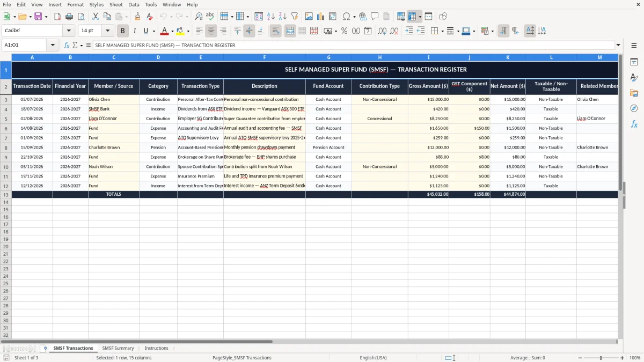The image size is (644, 362).
Task: Click the English (USA) language status
Action: click(x=373, y=358)
